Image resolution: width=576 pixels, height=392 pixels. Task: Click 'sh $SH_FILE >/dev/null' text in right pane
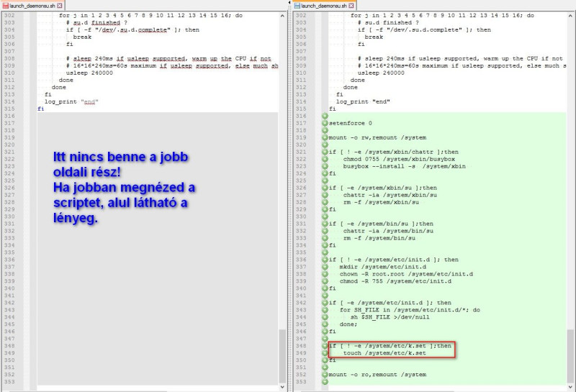click(x=390, y=317)
